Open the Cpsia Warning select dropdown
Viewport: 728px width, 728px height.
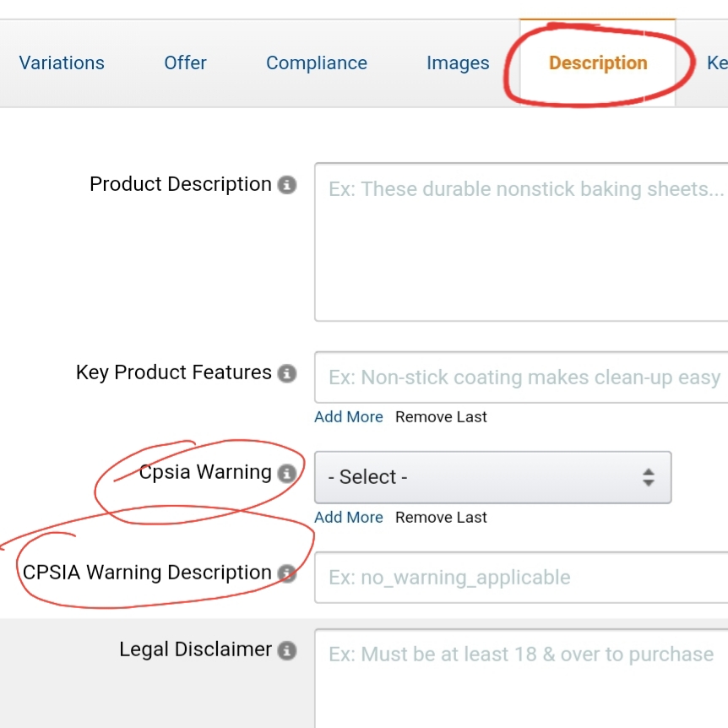[492, 477]
